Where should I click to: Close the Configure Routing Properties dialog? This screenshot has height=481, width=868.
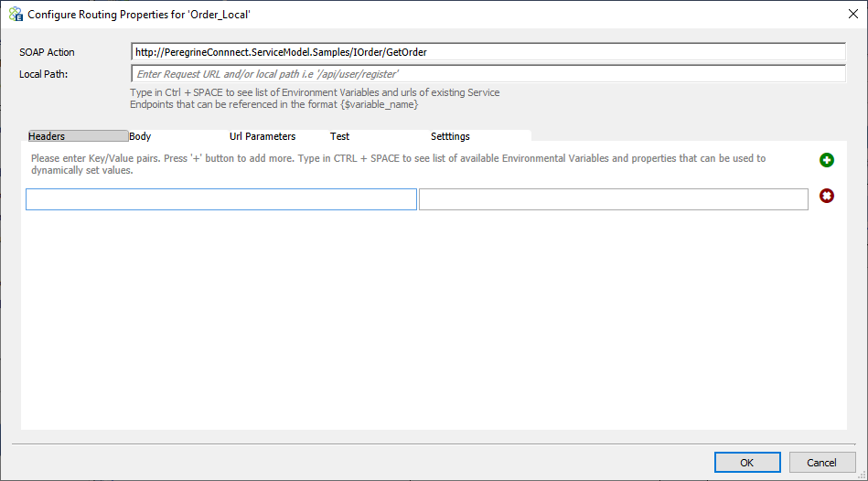(x=853, y=14)
